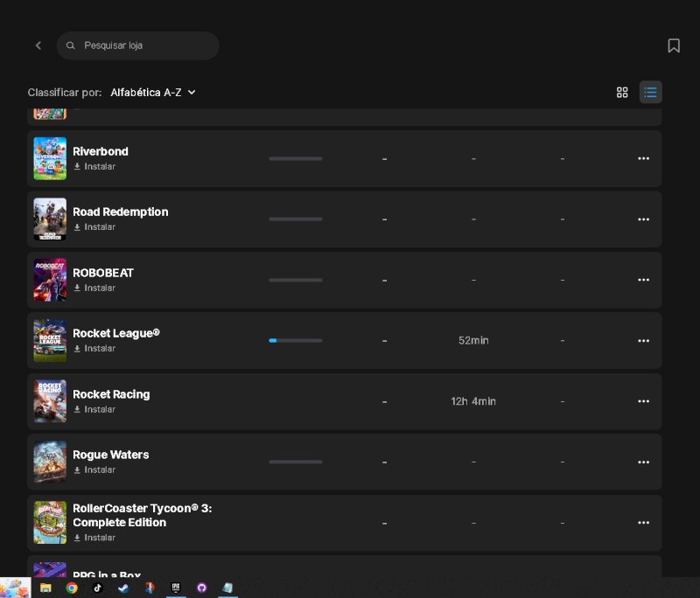Screen dimensions: 700x598
Task: Select the Rogue Waters title text
Action: point(111,455)
